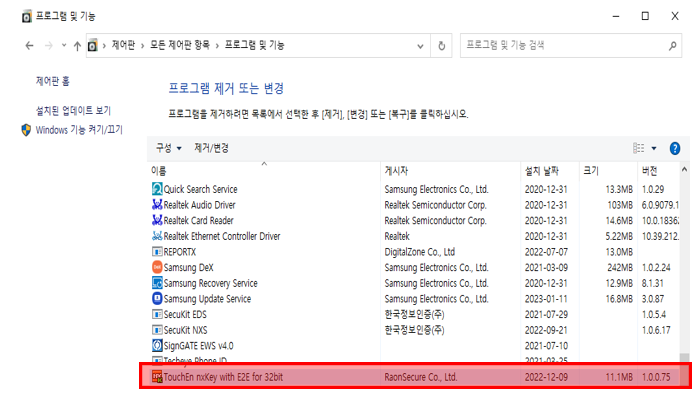This screenshot has width=699, height=396.
Task: Select the Quick Search Service row name
Action: click(201, 189)
